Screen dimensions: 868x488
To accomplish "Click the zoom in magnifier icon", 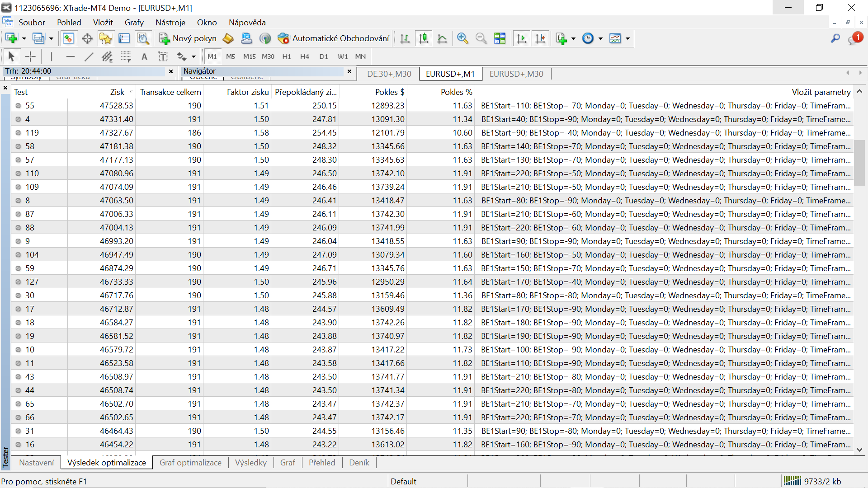I will [462, 38].
